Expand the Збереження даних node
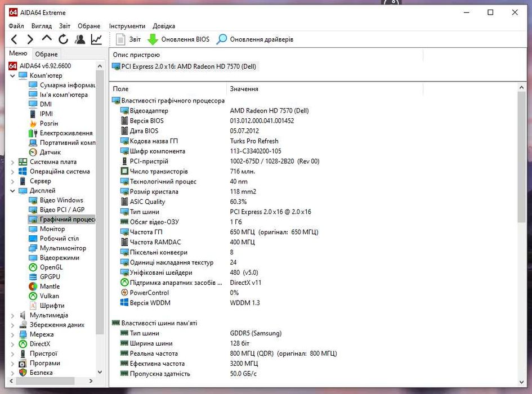 (x=12, y=325)
